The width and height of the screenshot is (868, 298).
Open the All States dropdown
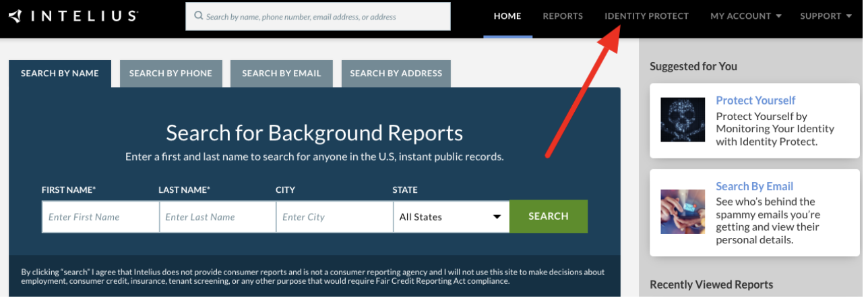[452, 217]
